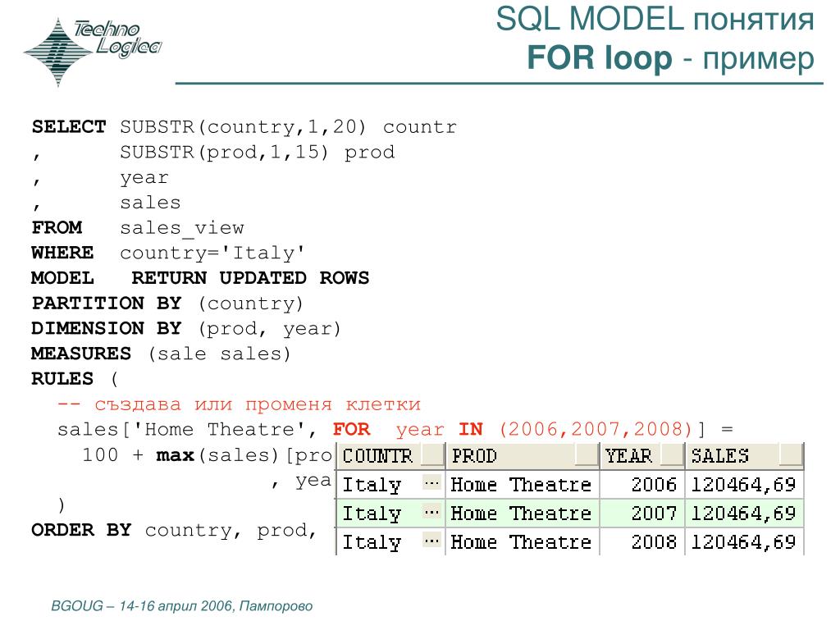Click Home Theatre cell in the 2008 row
The width and height of the screenshot is (840, 630).
(x=521, y=541)
